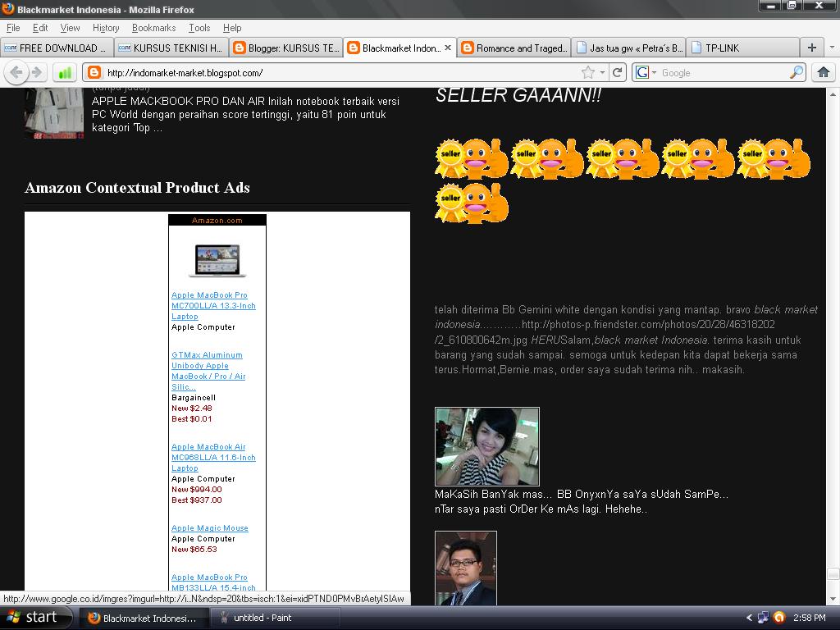840x630 pixels.
Task: Click the Blackmarket Indonesia taskbar button
Action: tap(144, 618)
